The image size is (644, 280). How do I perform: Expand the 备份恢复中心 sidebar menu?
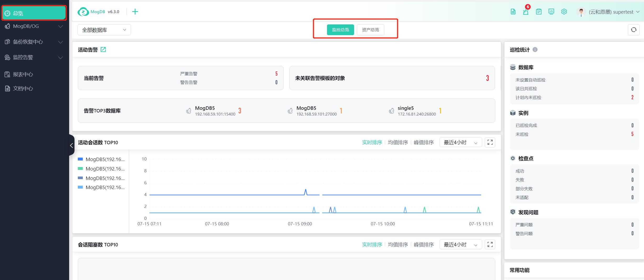click(34, 42)
